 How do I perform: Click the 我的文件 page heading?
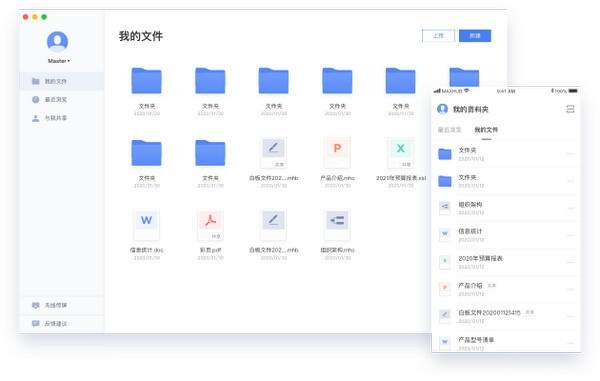(x=141, y=36)
